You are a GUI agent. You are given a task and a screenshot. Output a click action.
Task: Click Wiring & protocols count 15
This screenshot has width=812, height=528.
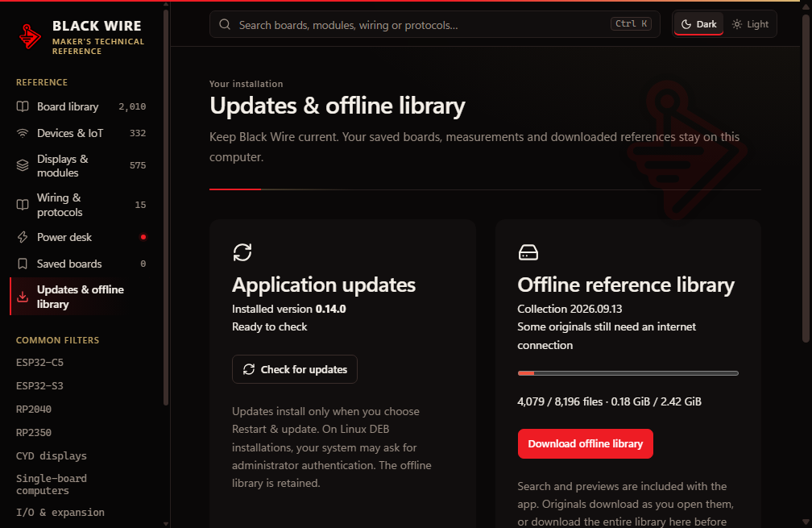pyautogui.click(x=140, y=205)
